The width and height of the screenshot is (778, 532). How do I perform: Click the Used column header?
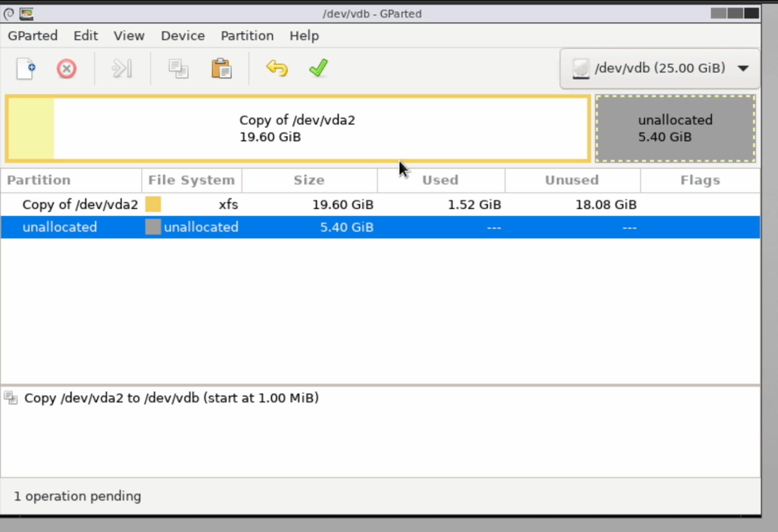pos(441,180)
